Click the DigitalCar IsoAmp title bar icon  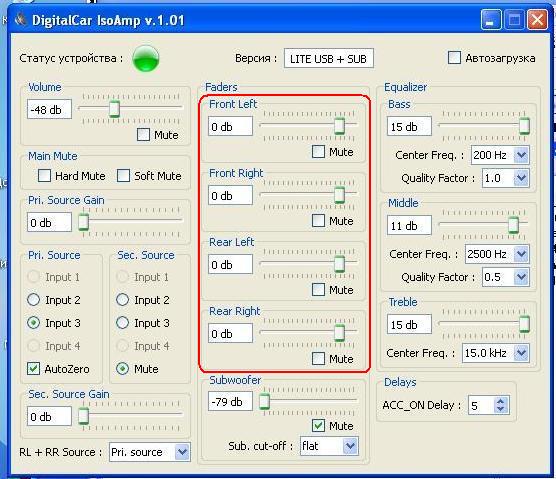tap(21, 20)
